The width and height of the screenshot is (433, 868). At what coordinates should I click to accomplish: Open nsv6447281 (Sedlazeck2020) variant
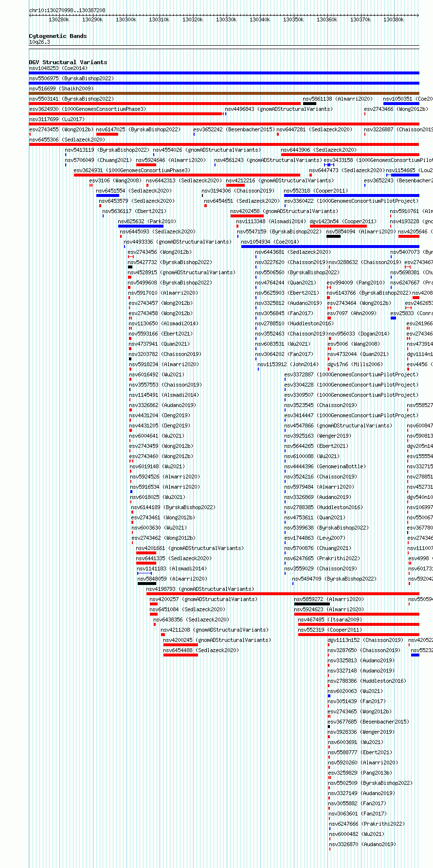pyautogui.click(x=314, y=129)
